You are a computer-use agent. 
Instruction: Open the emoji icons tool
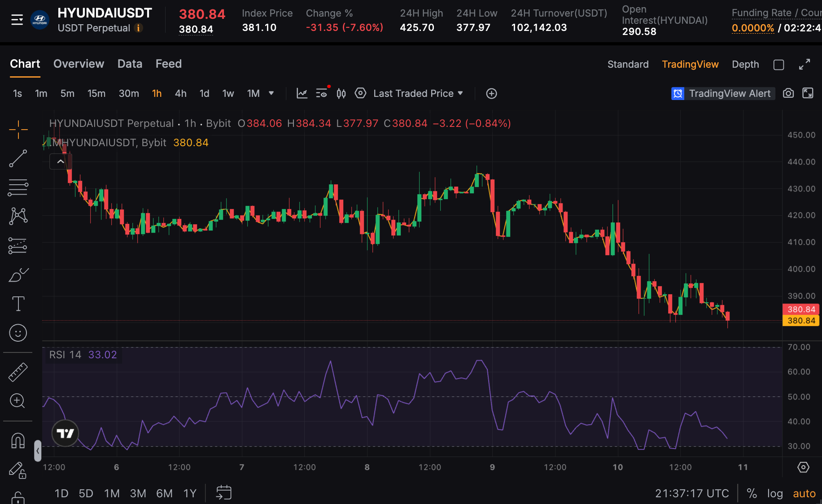tap(18, 333)
